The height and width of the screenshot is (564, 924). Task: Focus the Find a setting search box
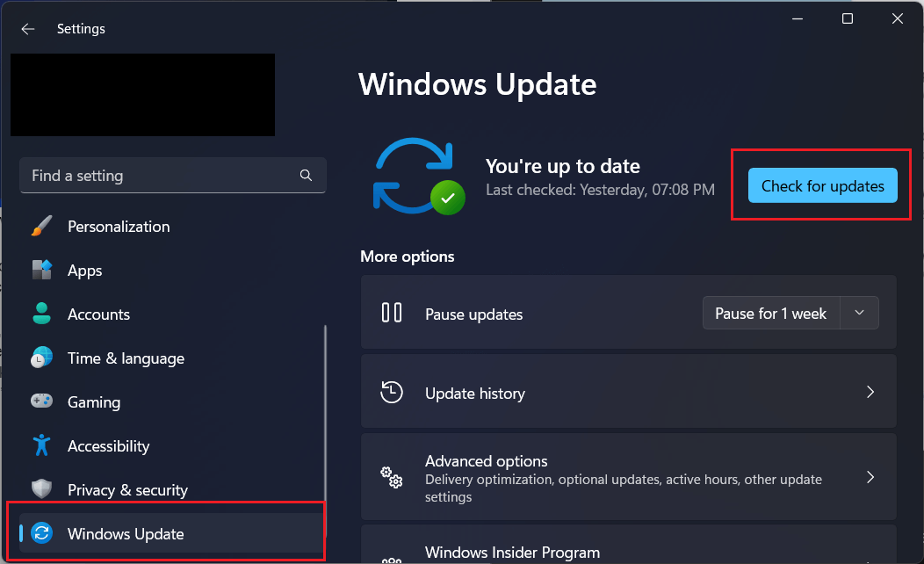click(x=158, y=176)
